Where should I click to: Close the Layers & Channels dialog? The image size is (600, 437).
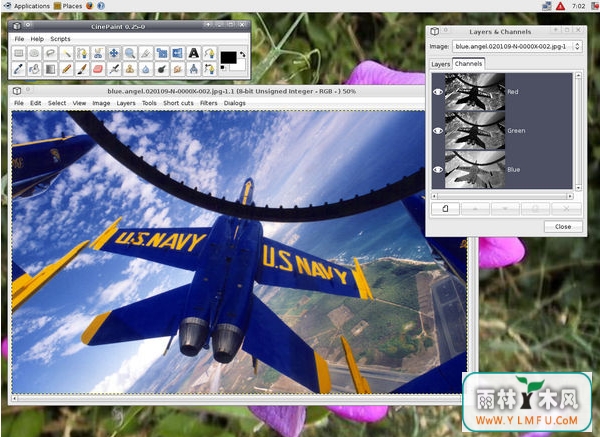coord(563,227)
